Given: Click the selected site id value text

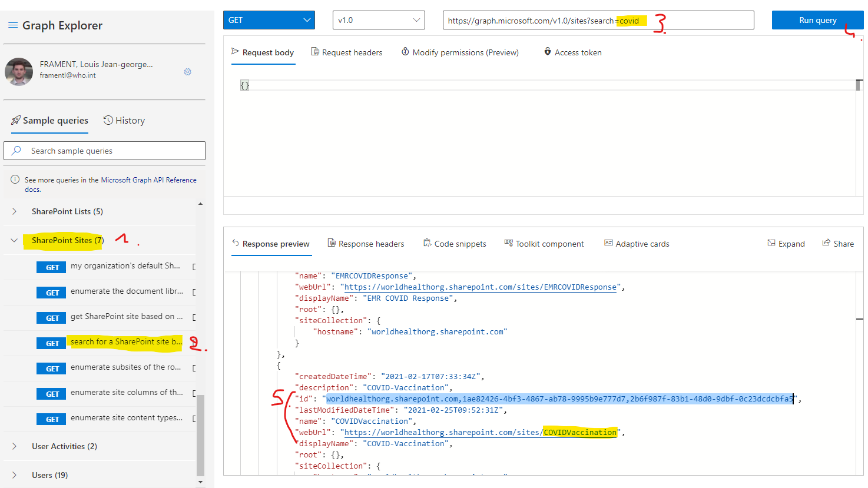Looking at the screenshot, I should [559, 399].
